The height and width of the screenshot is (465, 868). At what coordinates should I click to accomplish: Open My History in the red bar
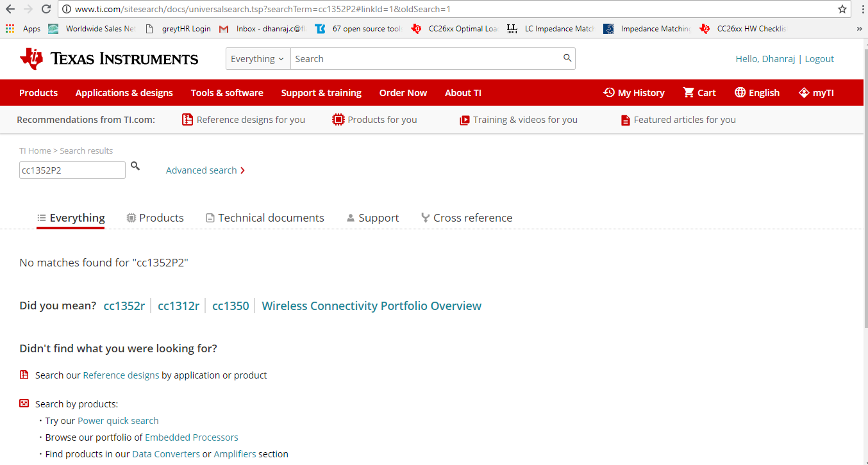click(x=634, y=93)
